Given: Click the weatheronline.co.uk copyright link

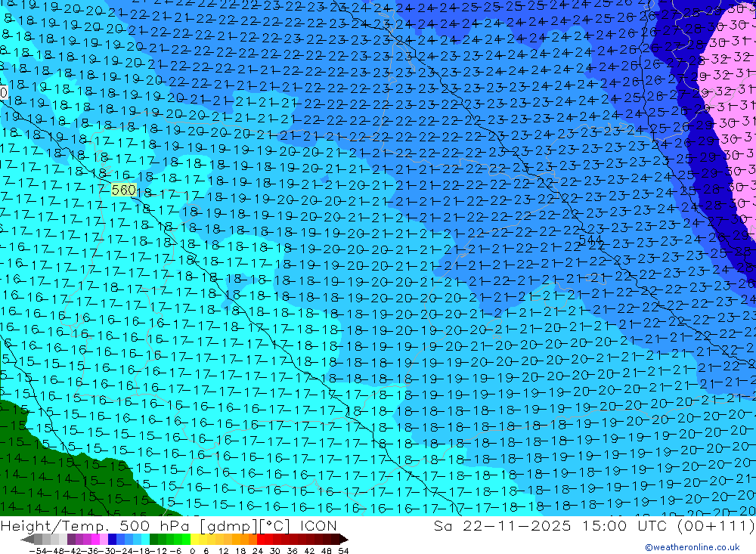Looking at the screenshot, I should pyautogui.click(x=692, y=547).
